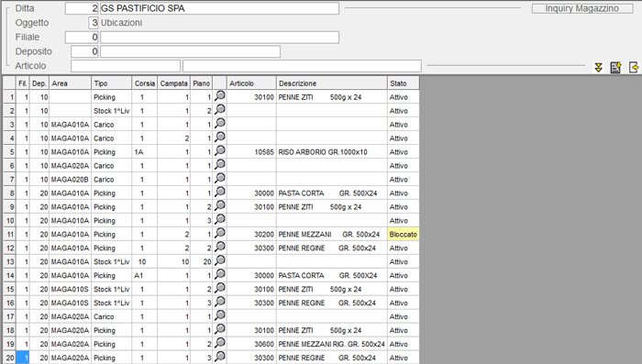Select the 1A corsia cell
The image size is (642, 364).
145,152
